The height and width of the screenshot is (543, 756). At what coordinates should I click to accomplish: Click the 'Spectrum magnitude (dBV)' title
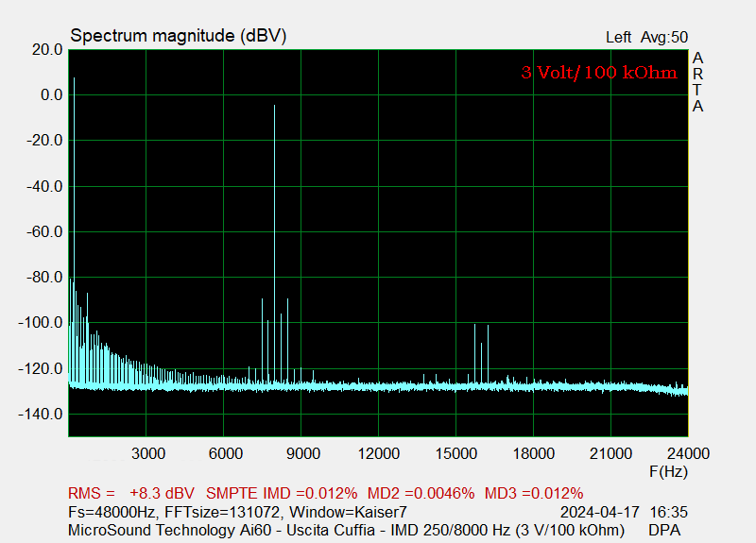179,36
